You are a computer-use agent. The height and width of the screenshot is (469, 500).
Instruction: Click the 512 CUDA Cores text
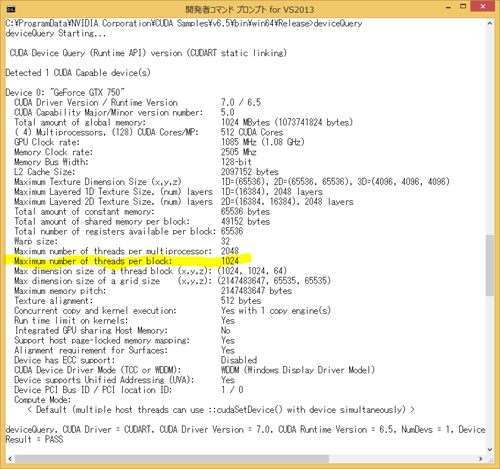click(252, 132)
